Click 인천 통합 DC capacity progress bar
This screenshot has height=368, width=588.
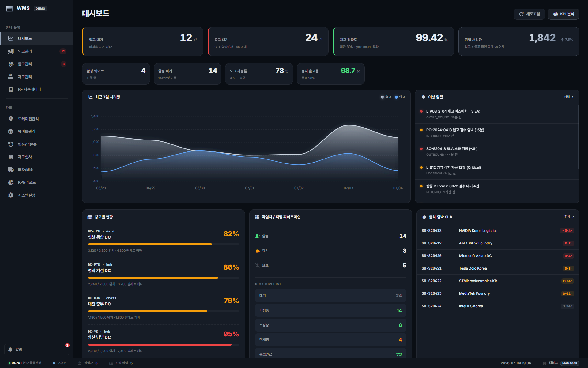point(163,244)
